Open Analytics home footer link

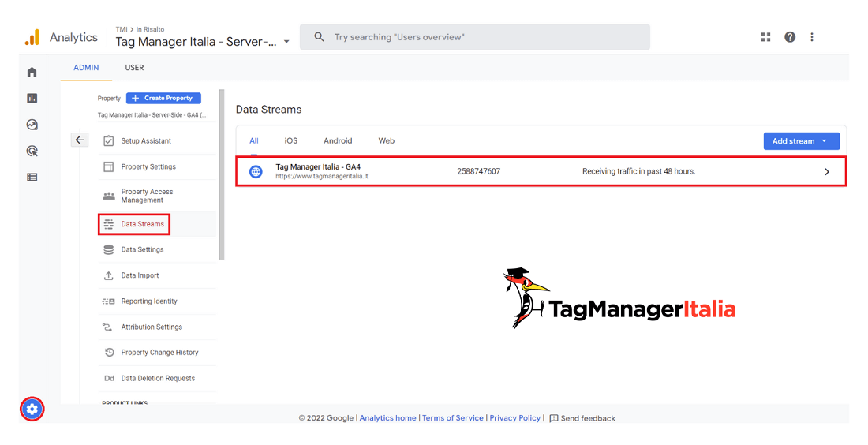pos(388,418)
